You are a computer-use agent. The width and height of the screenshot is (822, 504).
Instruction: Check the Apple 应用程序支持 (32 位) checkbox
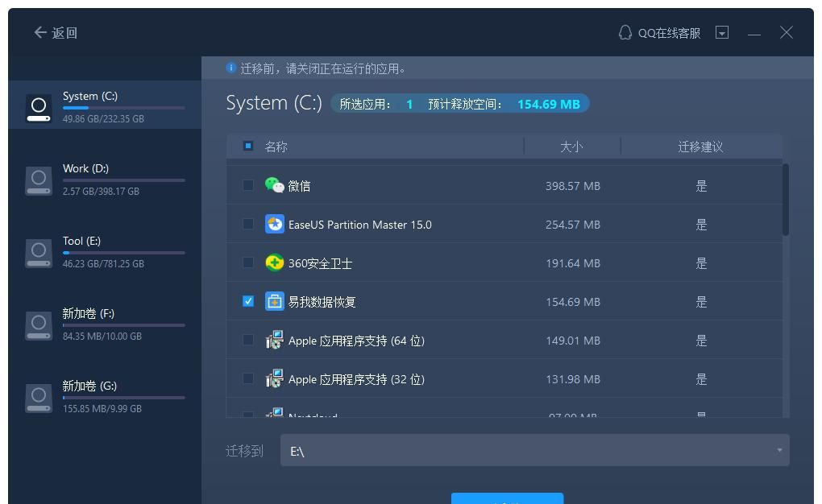pos(248,378)
